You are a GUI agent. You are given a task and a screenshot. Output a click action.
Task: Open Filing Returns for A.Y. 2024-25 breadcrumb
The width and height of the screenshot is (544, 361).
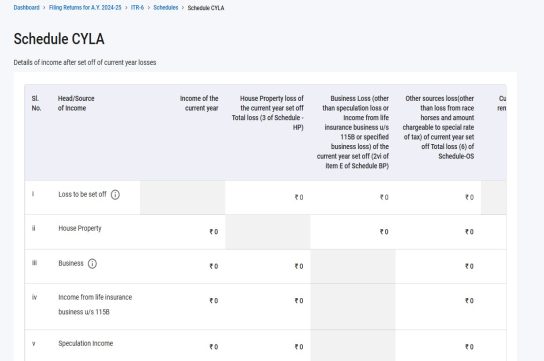click(85, 8)
